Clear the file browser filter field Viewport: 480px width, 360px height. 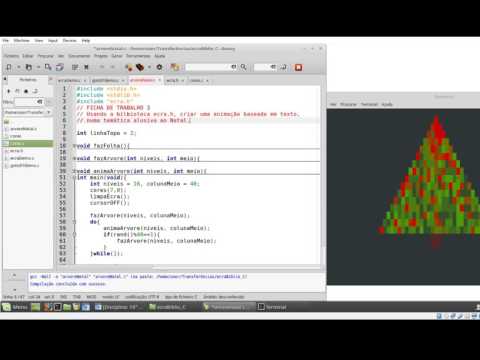pos(40,102)
